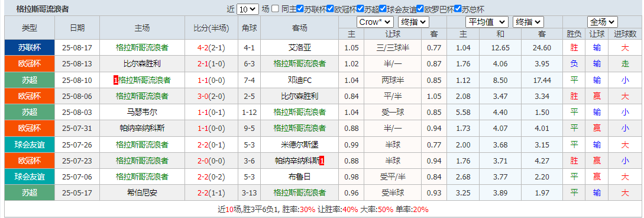Toggle the 同主 checkbox

point(276,9)
